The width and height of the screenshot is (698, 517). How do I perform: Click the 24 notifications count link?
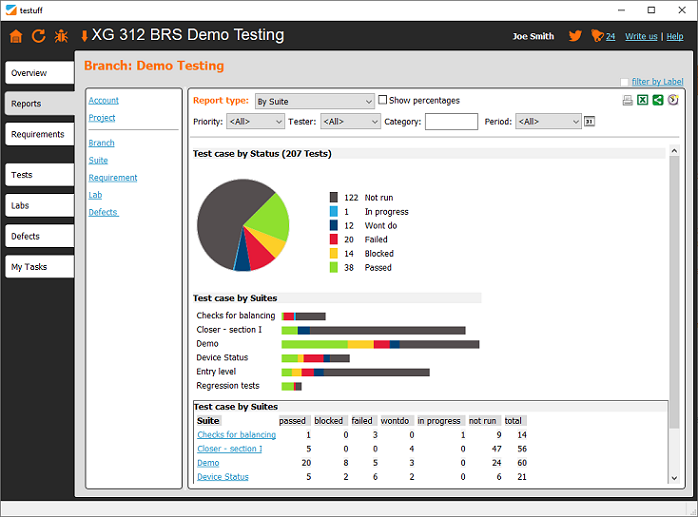pyautogui.click(x=610, y=37)
